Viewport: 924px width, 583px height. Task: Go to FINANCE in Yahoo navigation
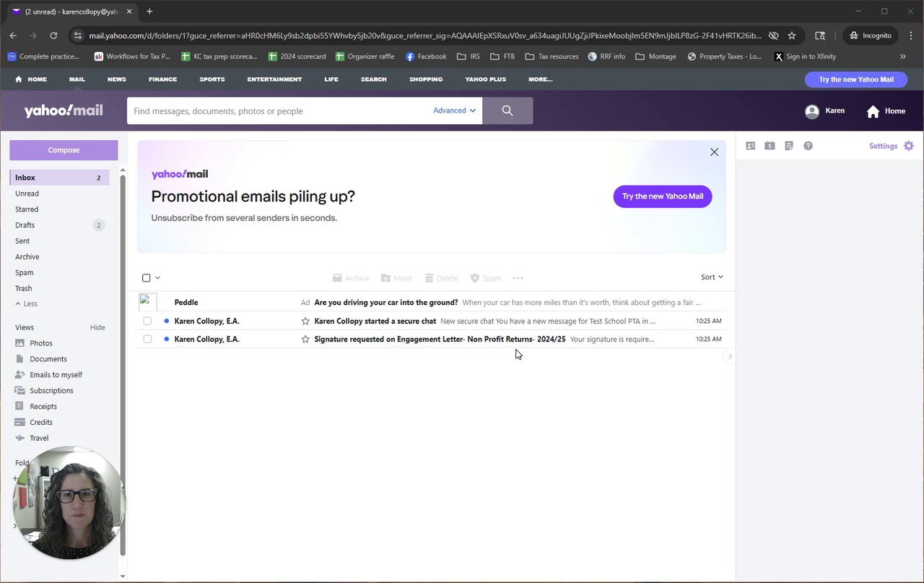[162, 79]
